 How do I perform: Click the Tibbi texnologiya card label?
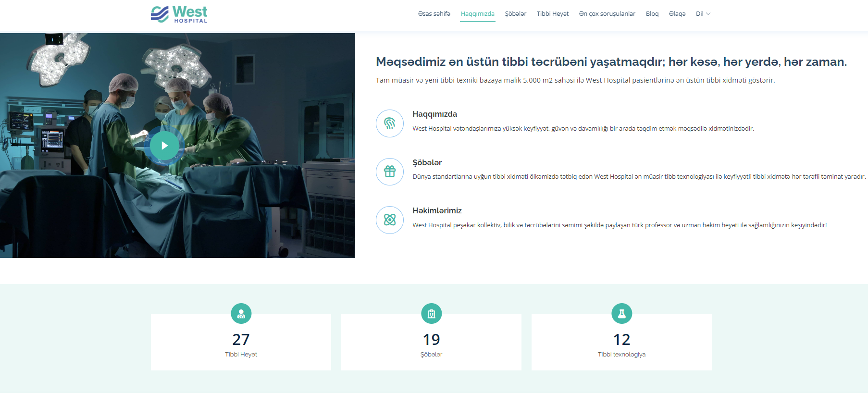pyautogui.click(x=622, y=355)
